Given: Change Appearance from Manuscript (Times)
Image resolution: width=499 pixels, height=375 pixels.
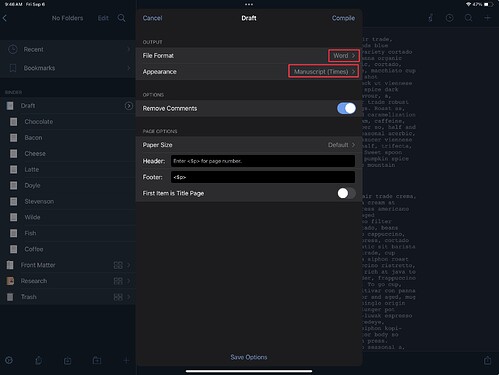Looking at the screenshot, I should [324, 71].
